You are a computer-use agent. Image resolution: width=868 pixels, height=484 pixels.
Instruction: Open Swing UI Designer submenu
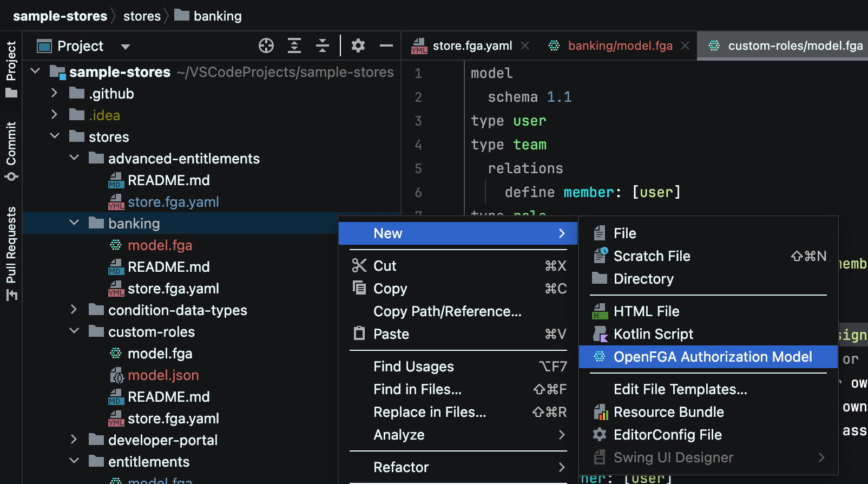pos(708,457)
